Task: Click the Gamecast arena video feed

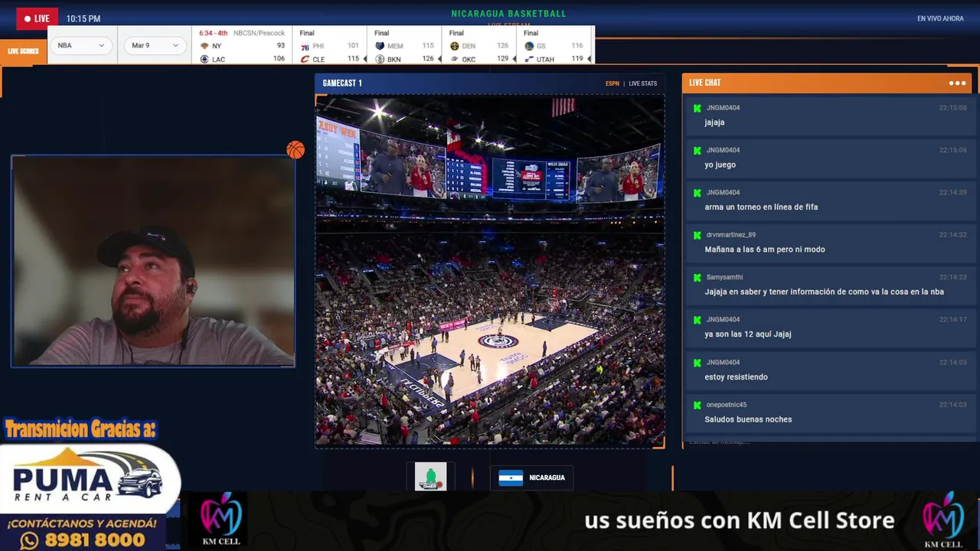Action: coord(490,270)
